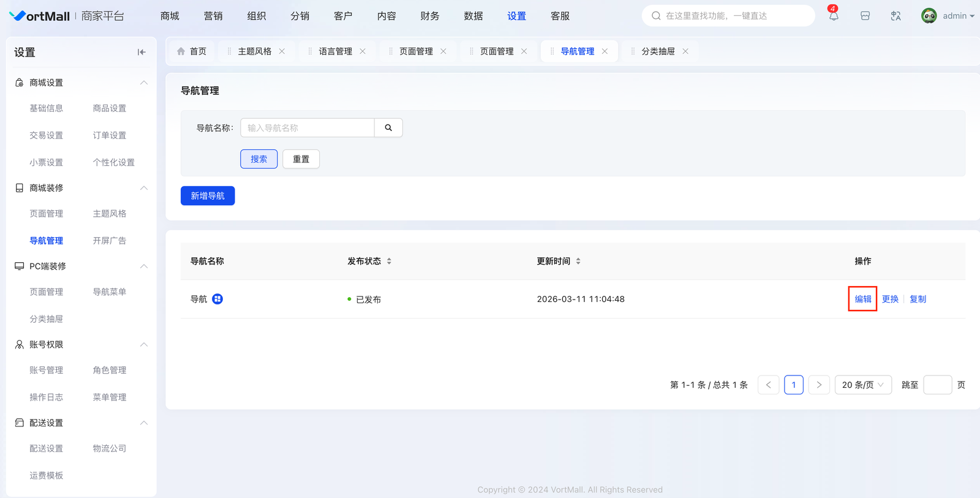This screenshot has height=498, width=980.
Task: Focus the global function search box
Action: point(728,16)
